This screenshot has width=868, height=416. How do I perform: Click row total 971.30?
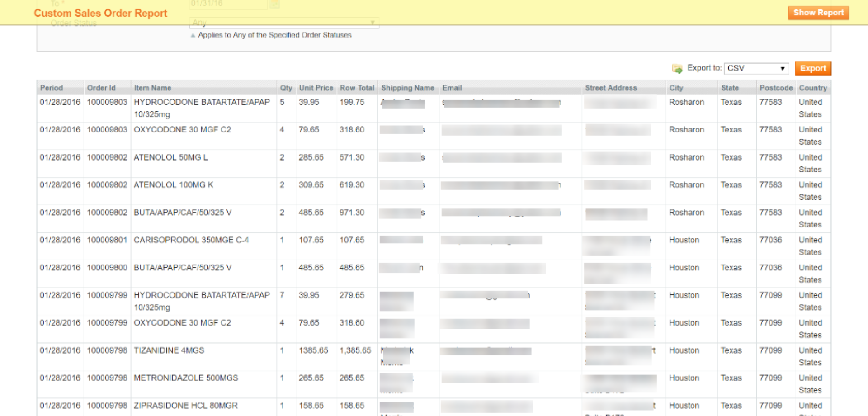[x=352, y=213]
